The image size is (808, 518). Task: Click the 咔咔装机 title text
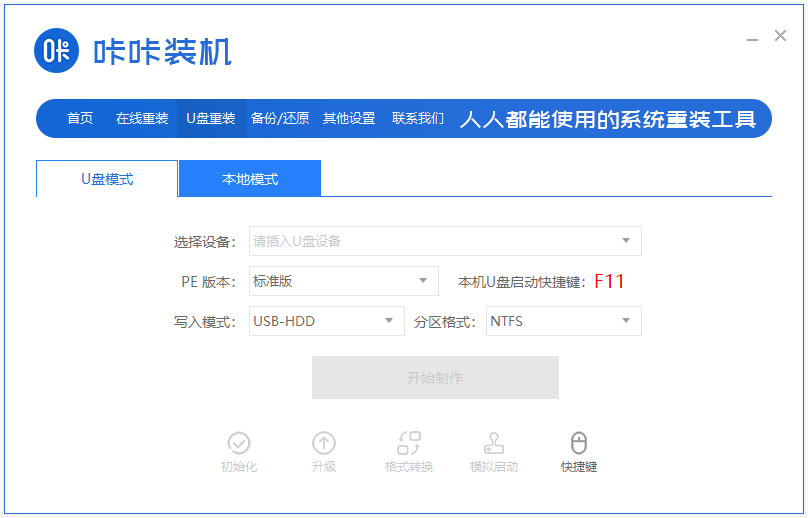163,52
